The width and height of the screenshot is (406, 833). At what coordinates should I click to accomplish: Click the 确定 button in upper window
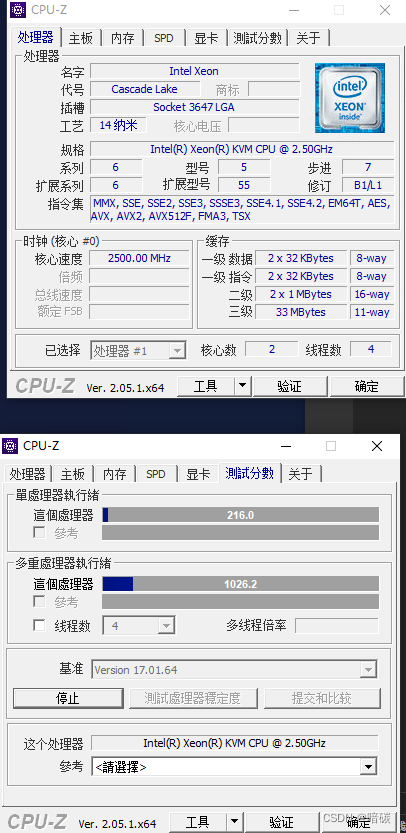(x=367, y=386)
